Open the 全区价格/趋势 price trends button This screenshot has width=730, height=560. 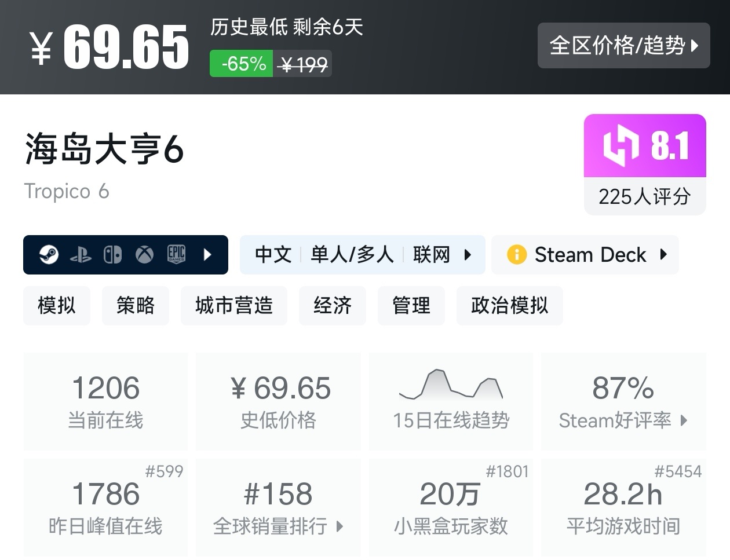(x=623, y=45)
